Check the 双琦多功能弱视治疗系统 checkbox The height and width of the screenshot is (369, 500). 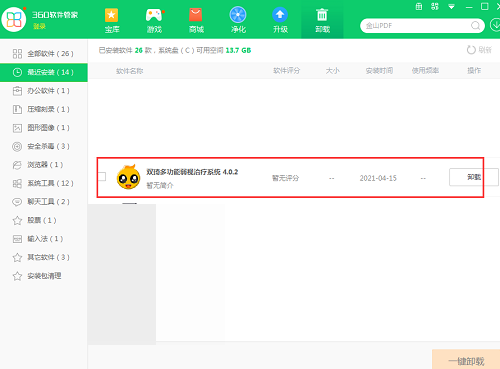102,176
